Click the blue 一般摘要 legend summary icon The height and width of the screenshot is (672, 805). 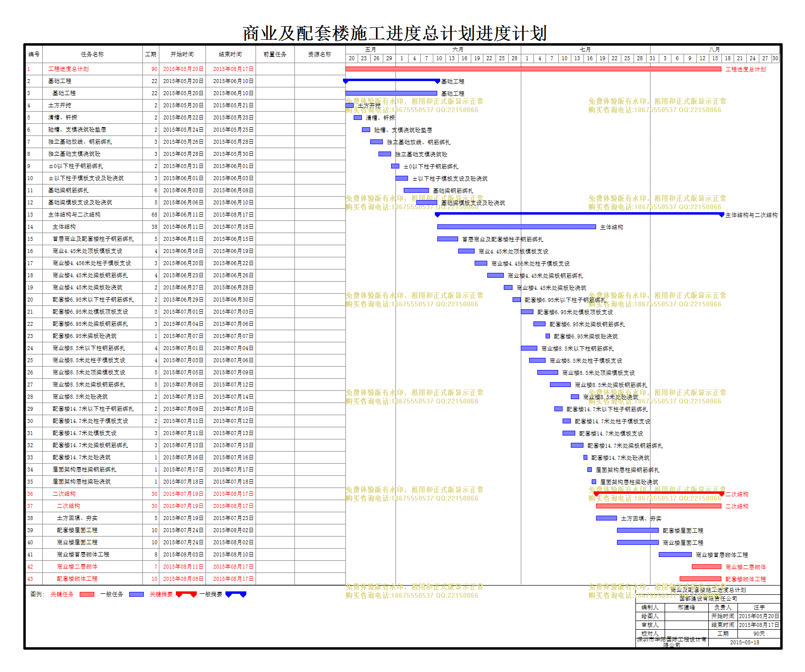236,594
